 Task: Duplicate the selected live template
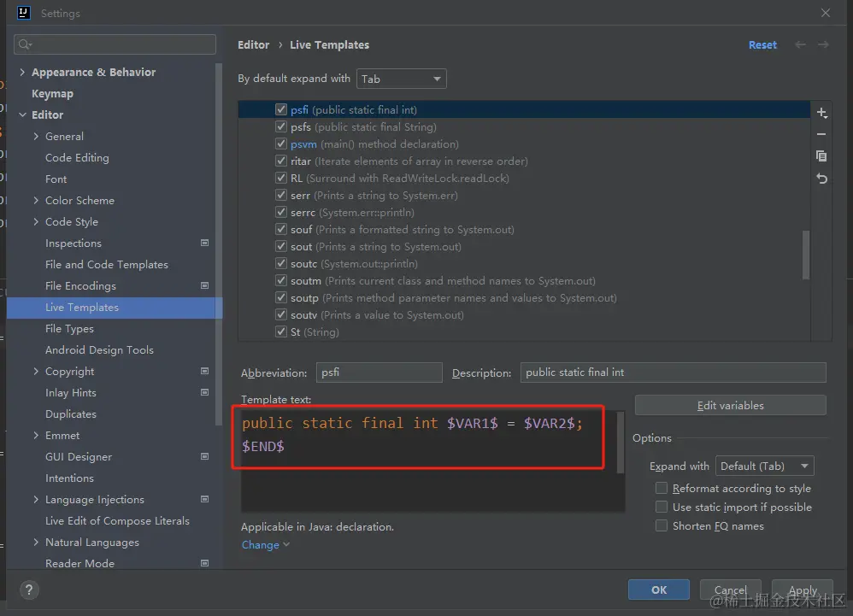point(821,156)
